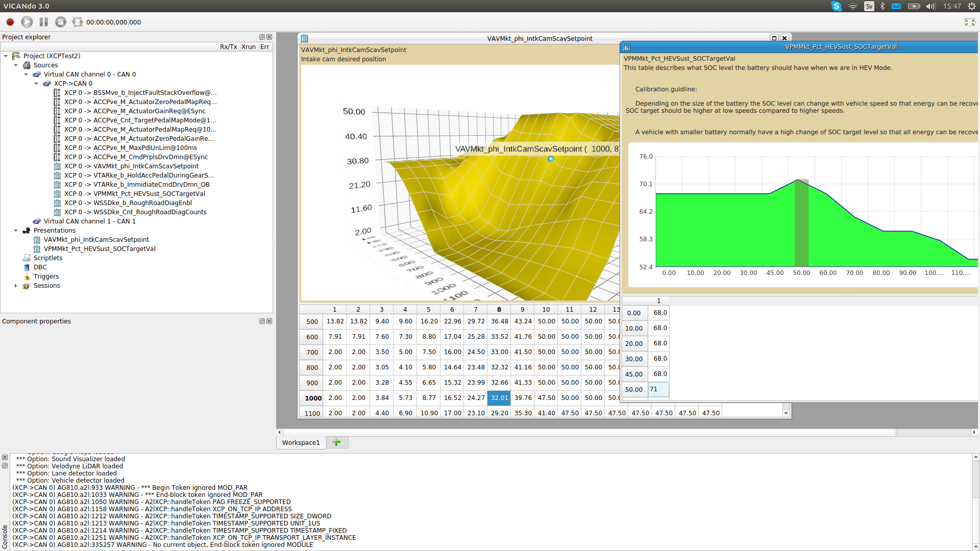
Task: Toggle fullscreen with the green arrows icon
Action: 970,22
